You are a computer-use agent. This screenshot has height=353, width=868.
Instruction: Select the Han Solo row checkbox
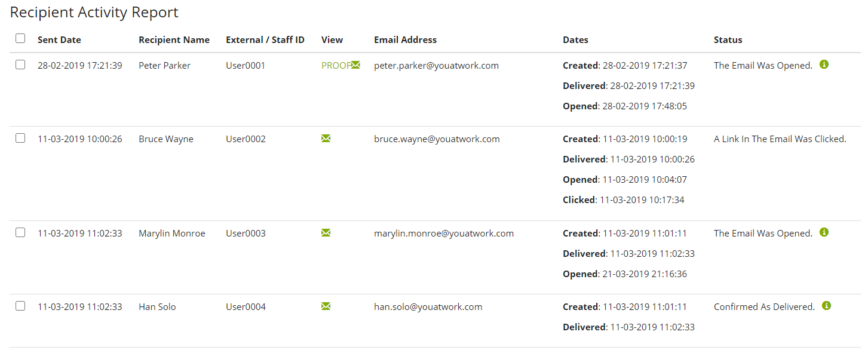tap(20, 306)
